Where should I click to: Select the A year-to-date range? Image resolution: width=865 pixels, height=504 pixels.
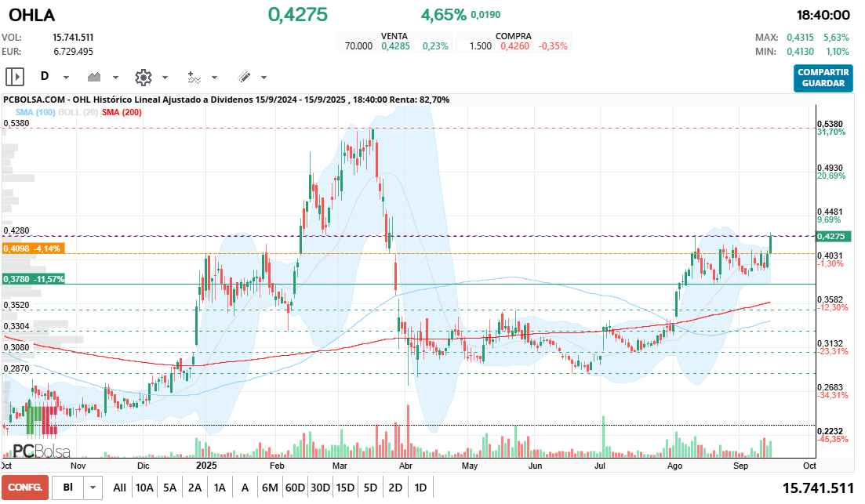coord(245,488)
